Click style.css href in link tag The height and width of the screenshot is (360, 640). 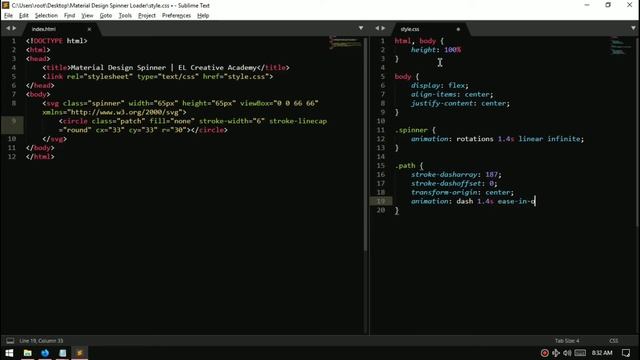tap(246, 77)
